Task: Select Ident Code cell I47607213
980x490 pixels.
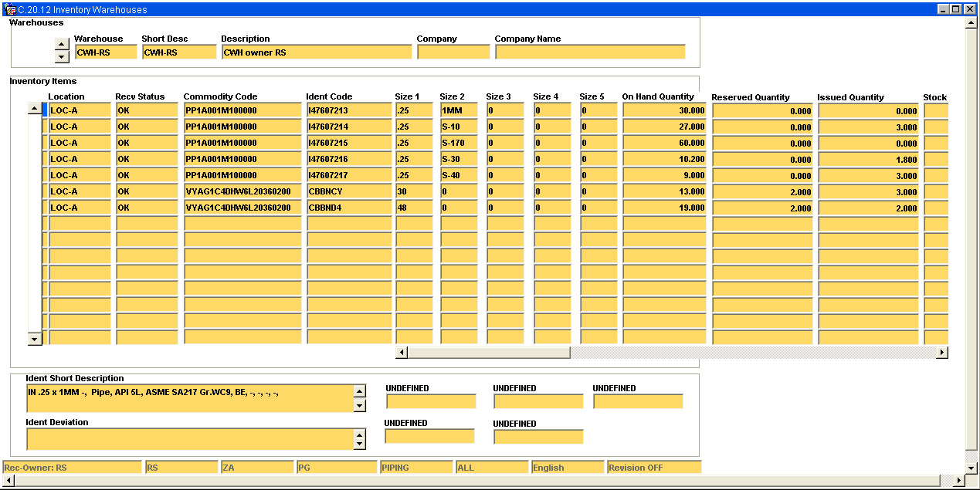Action: [349, 110]
